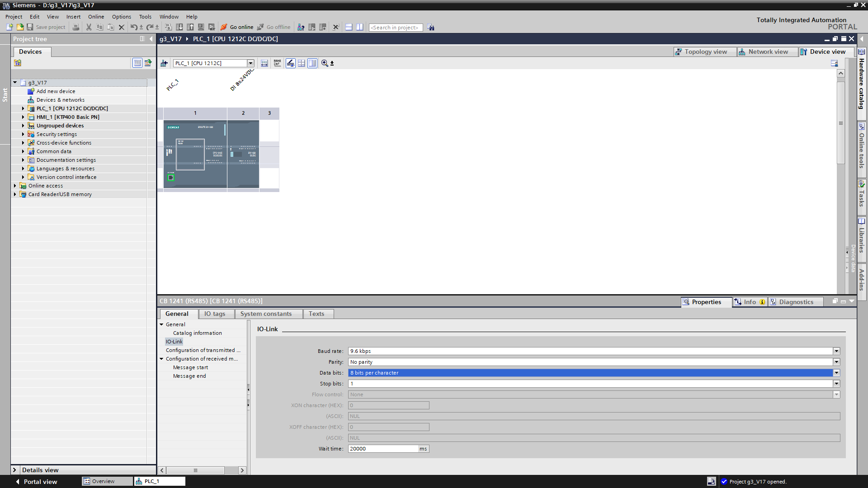The width and height of the screenshot is (868, 488).
Task: Expand HMI_1 [KTP400 Basic PN] tree node
Action: point(23,117)
